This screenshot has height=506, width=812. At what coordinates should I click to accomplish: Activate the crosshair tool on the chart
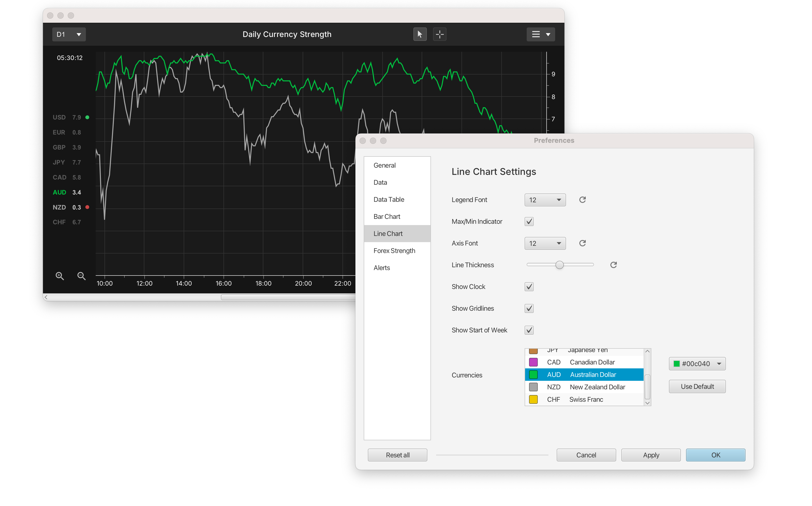click(x=439, y=34)
